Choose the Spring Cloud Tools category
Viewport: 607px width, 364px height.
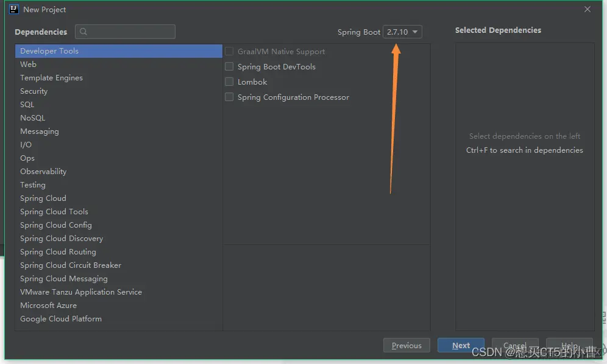coord(118,212)
